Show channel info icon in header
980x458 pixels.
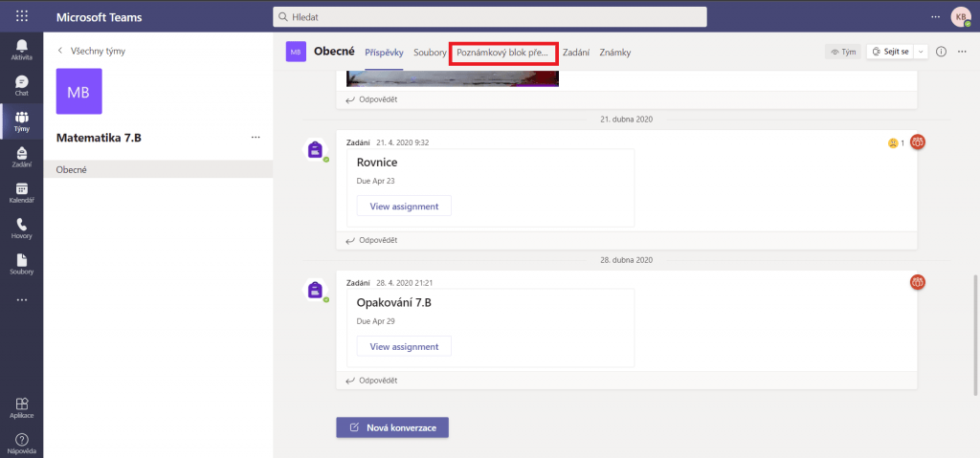[941, 52]
